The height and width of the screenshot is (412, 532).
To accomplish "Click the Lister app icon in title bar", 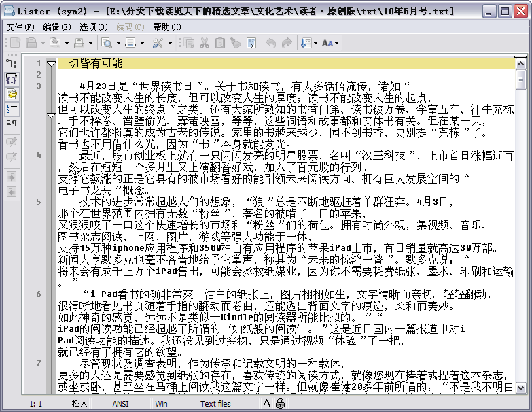I will 9,11.
